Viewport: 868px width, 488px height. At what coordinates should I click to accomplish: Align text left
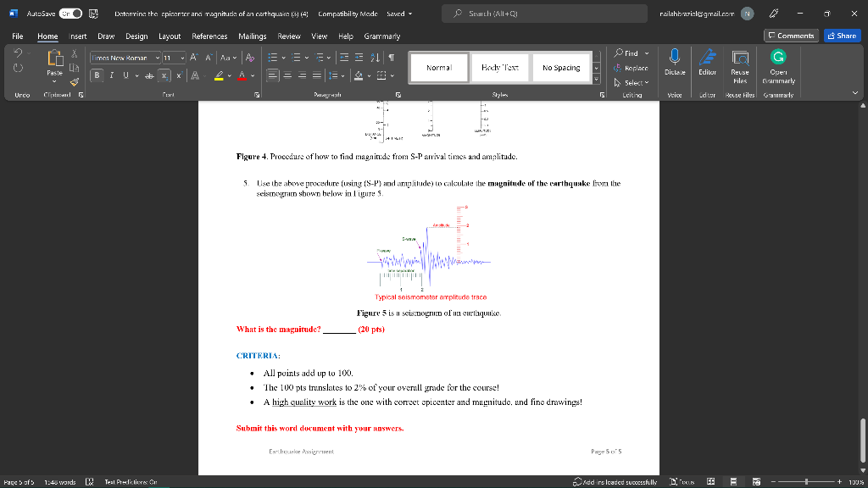[x=272, y=75]
